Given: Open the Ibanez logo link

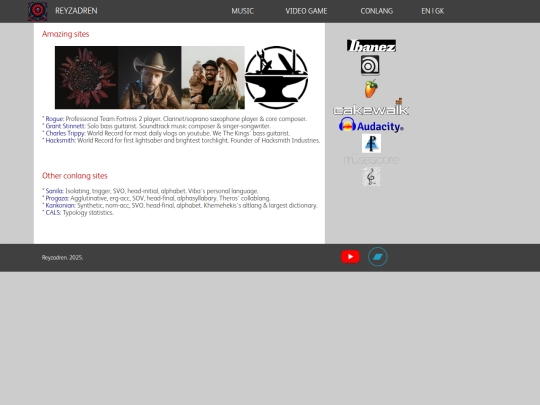Looking at the screenshot, I should (x=371, y=45).
